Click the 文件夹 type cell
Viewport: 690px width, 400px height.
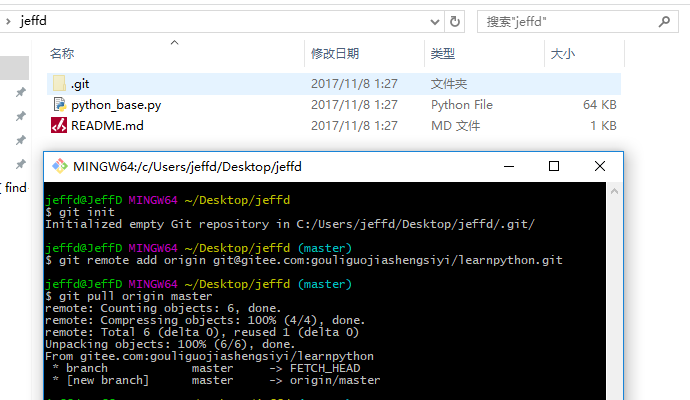449,84
